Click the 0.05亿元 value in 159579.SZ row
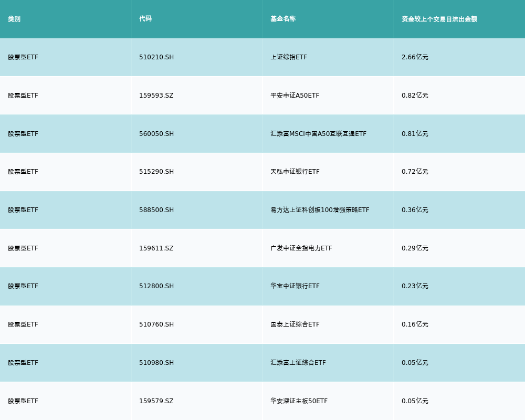Image resolution: width=525 pixels, height=420 pixels. [x=415, y=401]
